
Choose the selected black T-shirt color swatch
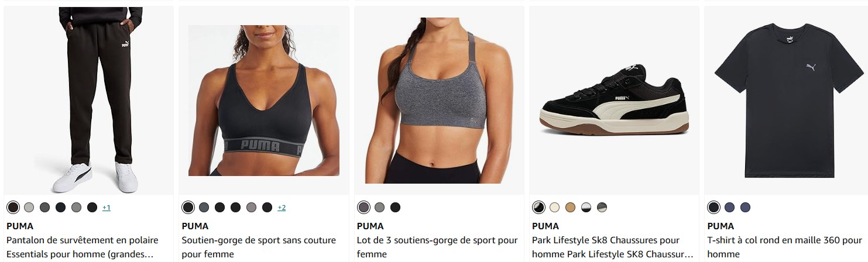coord(713,207)
